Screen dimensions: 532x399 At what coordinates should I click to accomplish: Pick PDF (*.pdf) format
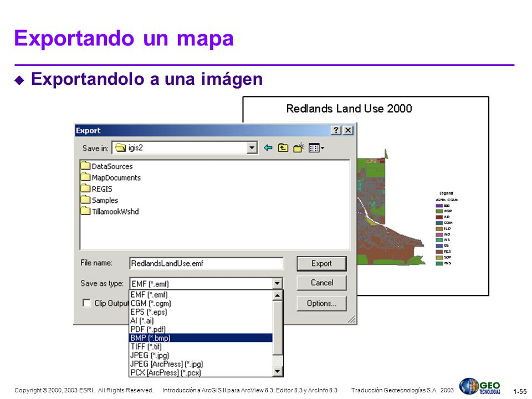(x=201, y=329)
